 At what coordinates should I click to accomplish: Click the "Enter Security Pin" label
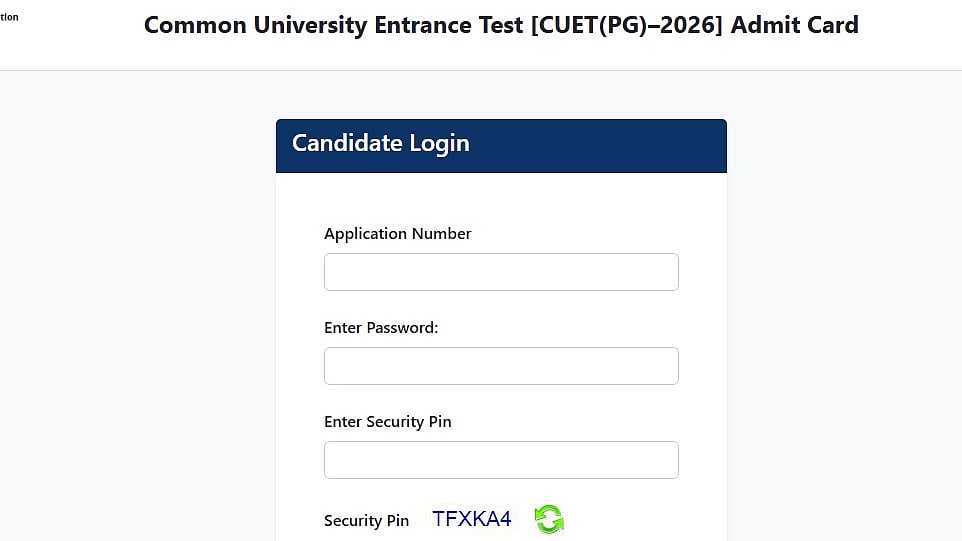387,422
